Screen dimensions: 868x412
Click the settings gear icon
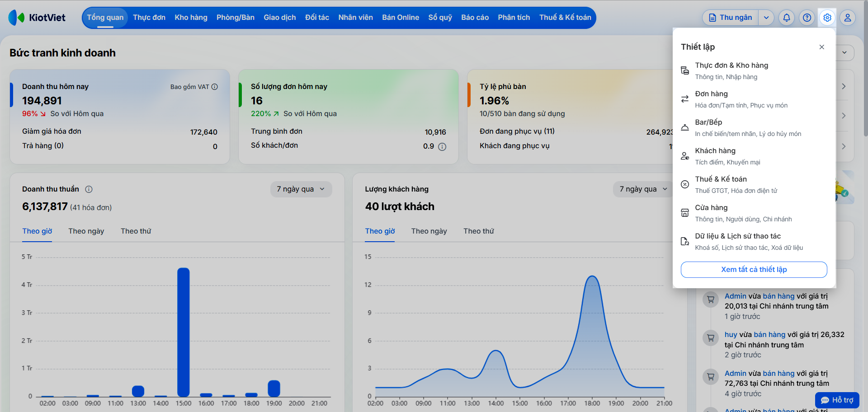pyautogui.click(x=827, y=18)
